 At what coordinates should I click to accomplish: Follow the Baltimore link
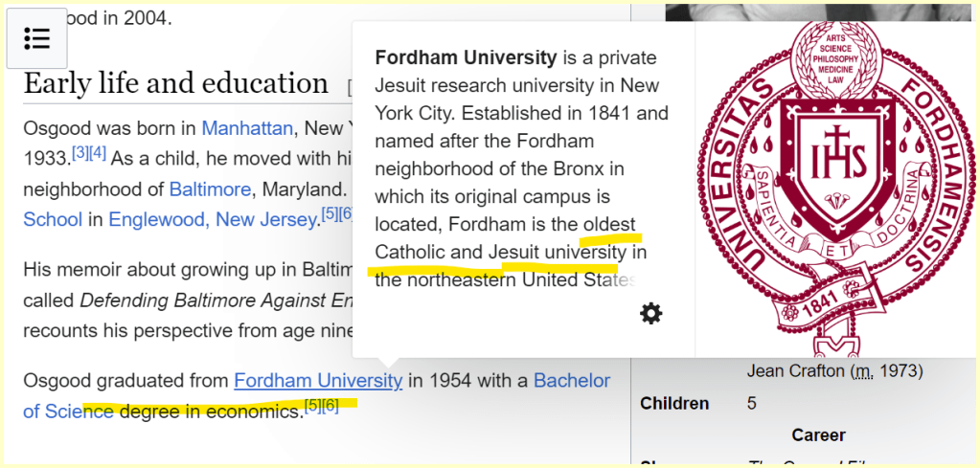click(x=210, y=189)
